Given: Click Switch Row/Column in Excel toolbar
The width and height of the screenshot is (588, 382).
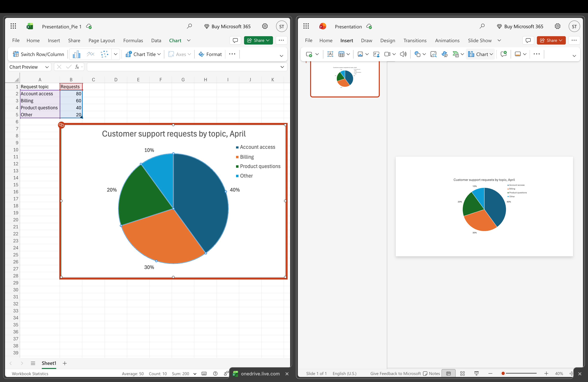Looking at the screenshot, I should tap(38, 54).
